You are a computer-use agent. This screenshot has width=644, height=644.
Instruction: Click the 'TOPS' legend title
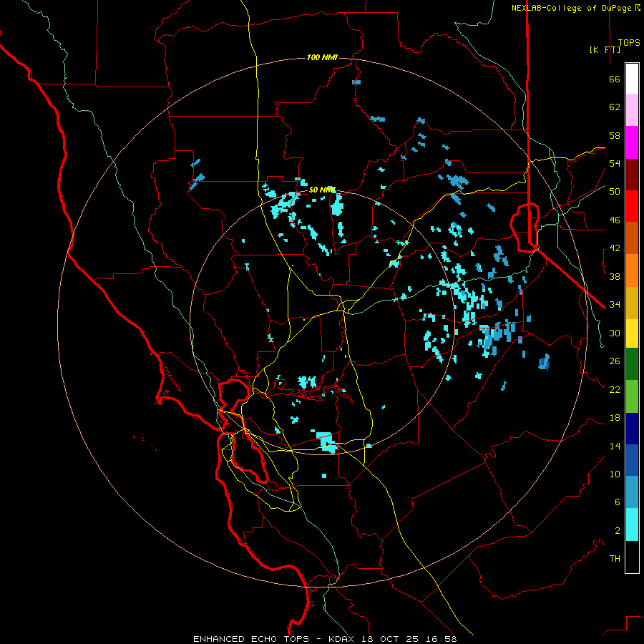coord(629,43)
